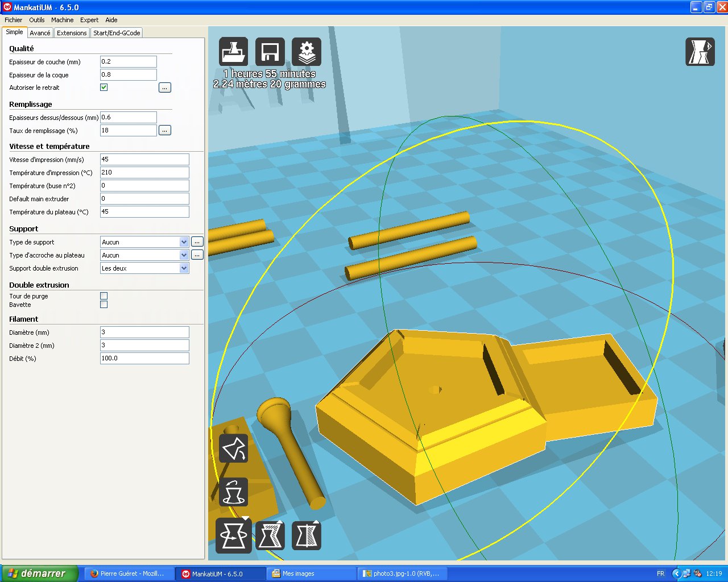The width and height of the screenshot is (728, 582).
Task: Open the Type de support dropdown
Action: tap(144, 242)
